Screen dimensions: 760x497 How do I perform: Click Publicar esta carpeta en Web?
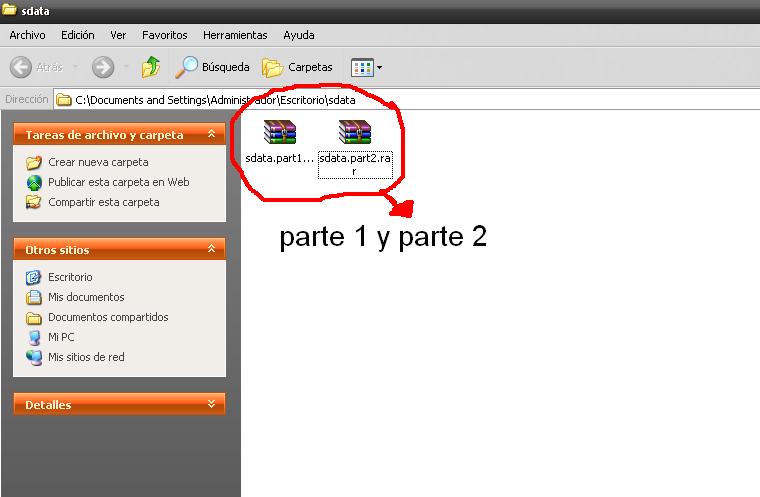pos(119,182)
